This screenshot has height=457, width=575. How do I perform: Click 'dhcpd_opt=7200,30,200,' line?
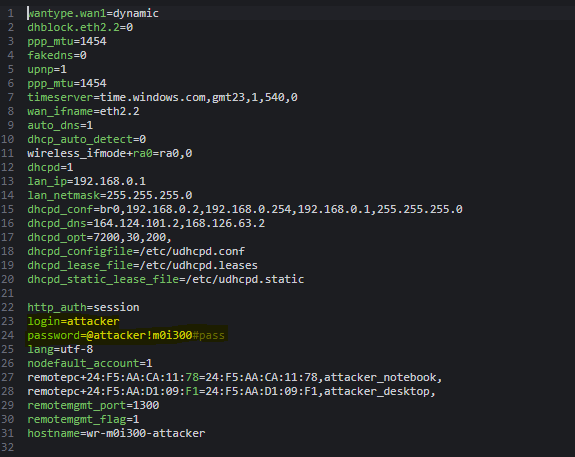click(x=99, y=237)
